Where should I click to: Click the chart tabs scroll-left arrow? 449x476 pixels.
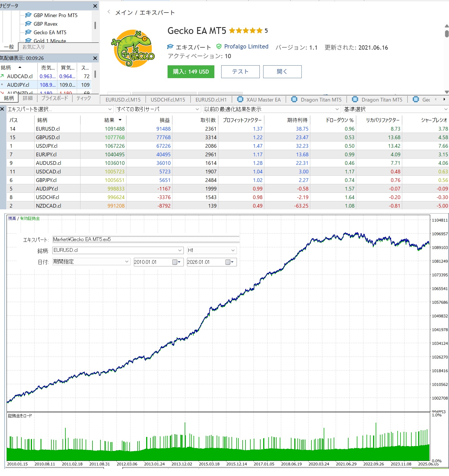tap(436, 99)
